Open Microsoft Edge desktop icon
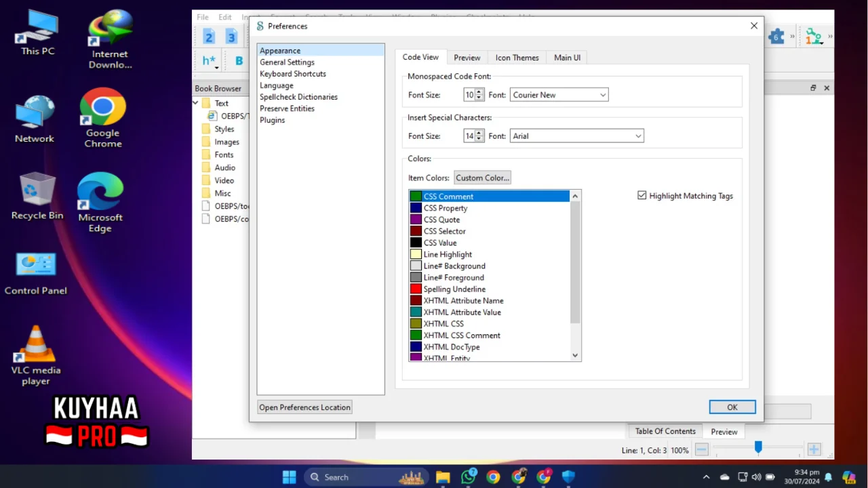Image resolution: width=868 pixels, height=488 pixels. (x=100, y=203)
